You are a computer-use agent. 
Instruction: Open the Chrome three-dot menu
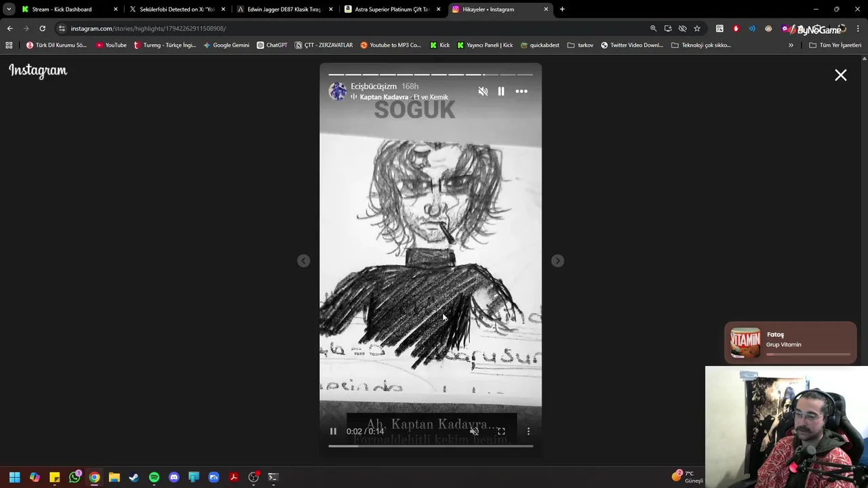858,28
